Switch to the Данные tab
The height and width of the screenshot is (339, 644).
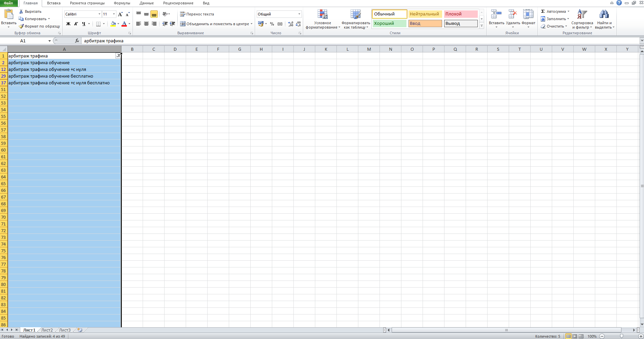tap(147, 3)
